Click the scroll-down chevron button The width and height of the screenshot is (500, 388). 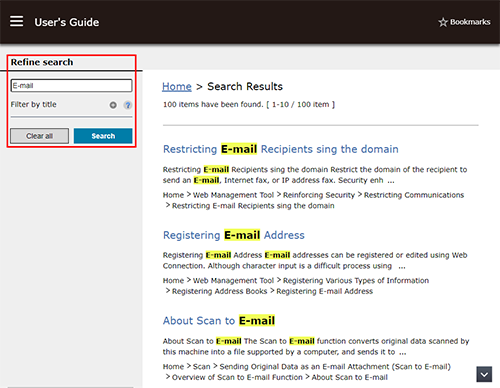(x=484, y=374)
